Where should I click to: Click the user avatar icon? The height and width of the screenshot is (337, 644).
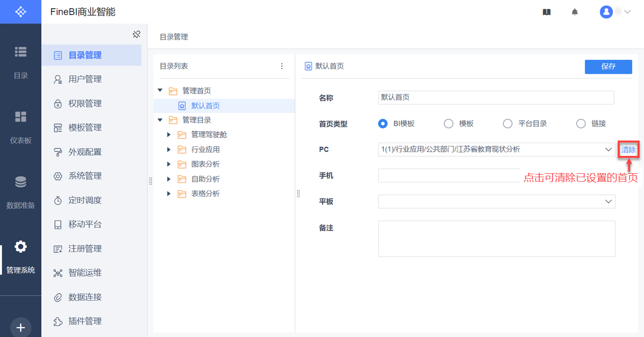click(x=606, y=12)
